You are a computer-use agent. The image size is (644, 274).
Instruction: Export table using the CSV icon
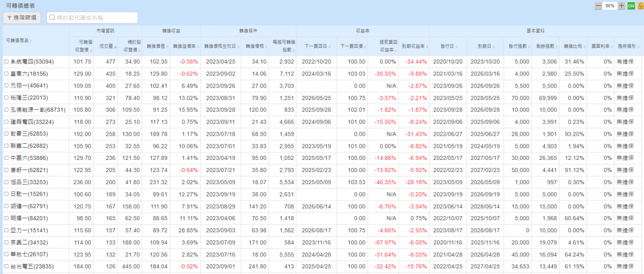(x=631, y=6)
